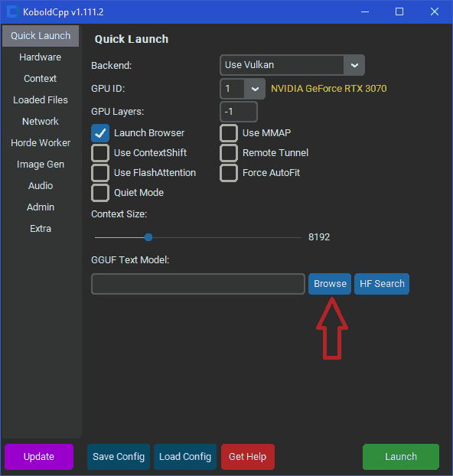Click the Context Size slider handle
This screenshot has width=453, height=476.
coord(148,237)
